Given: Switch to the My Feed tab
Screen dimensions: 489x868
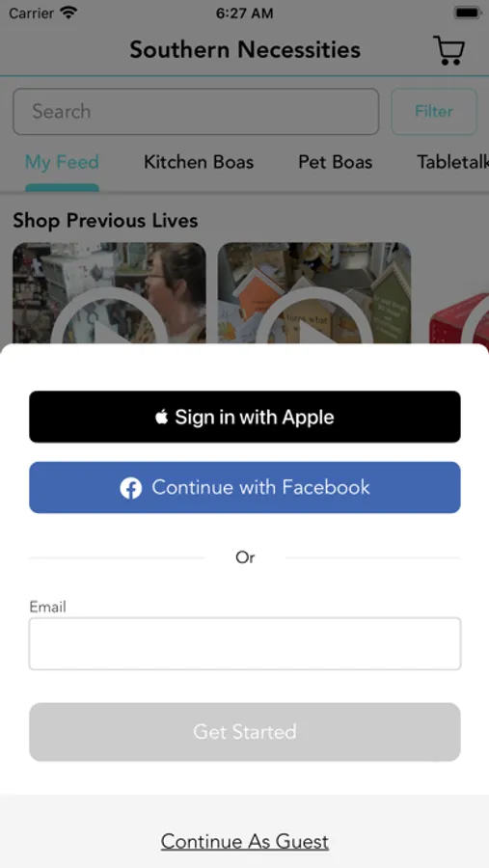Looking at the screenshot, I should (62, 162).
